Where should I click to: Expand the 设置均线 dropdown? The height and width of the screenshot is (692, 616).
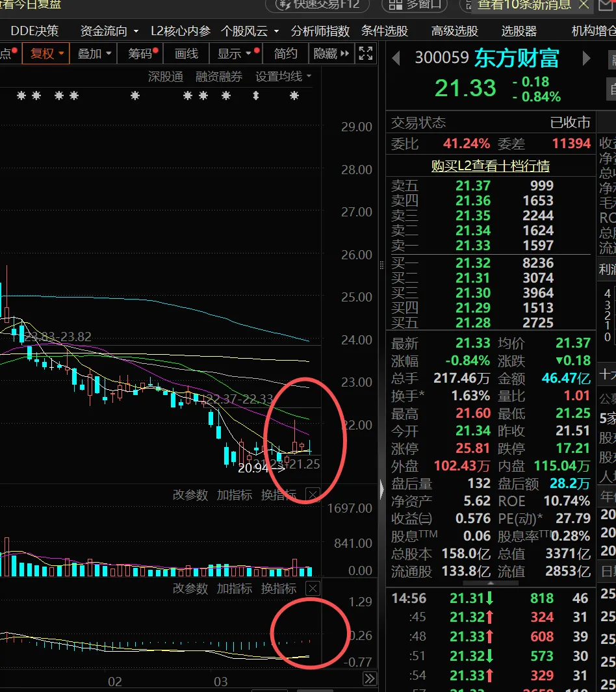tap(283, 77)
